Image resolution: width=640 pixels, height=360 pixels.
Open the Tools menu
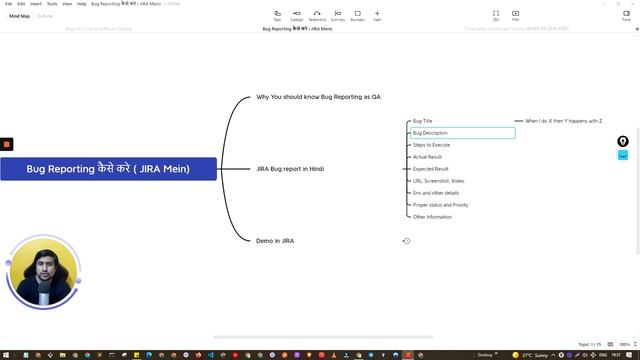52,4
